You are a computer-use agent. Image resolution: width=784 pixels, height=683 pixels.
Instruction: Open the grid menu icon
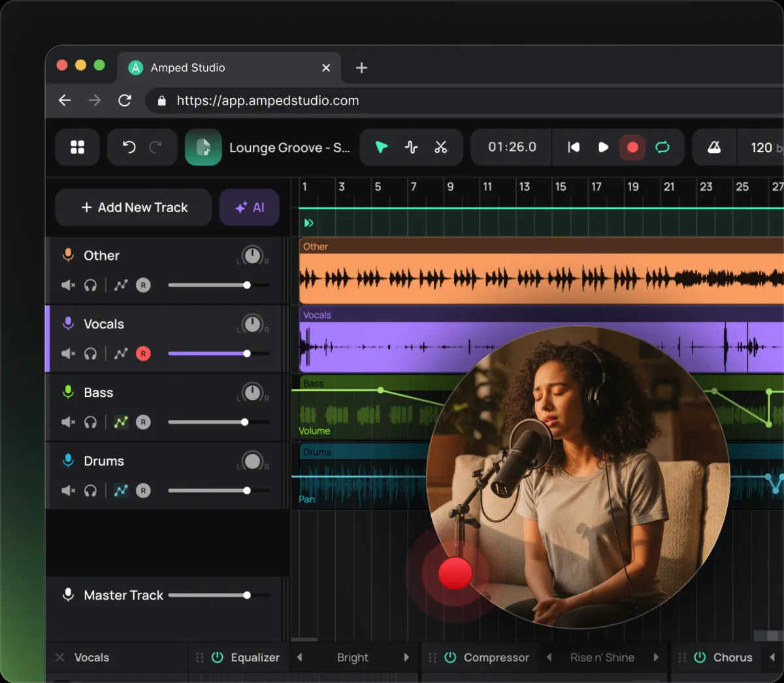77,147
